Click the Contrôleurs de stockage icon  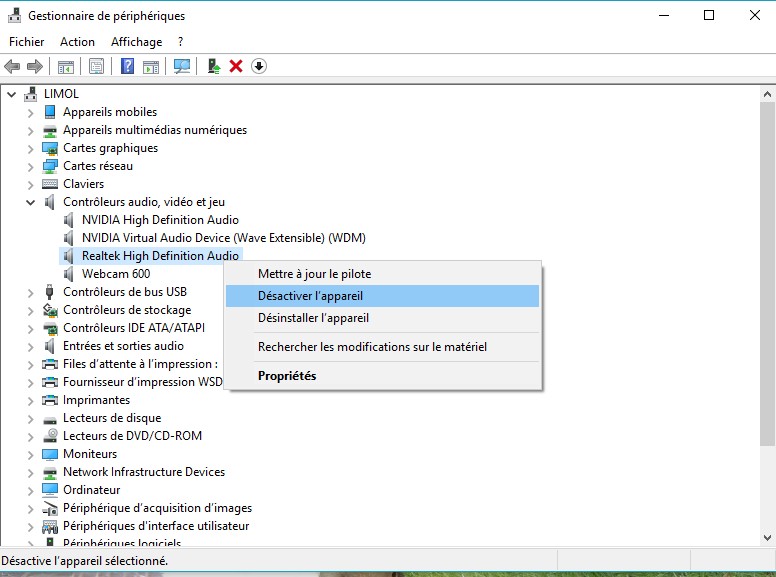(50, 310)
